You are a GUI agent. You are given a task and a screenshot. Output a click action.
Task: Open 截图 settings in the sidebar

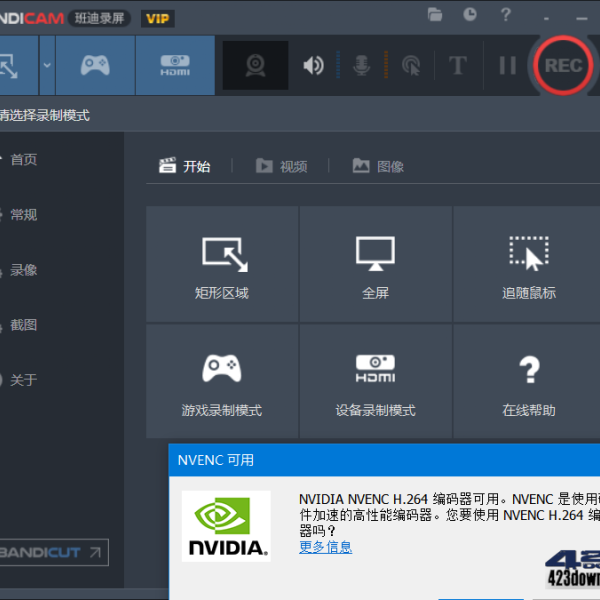click(x=23, y=325)
